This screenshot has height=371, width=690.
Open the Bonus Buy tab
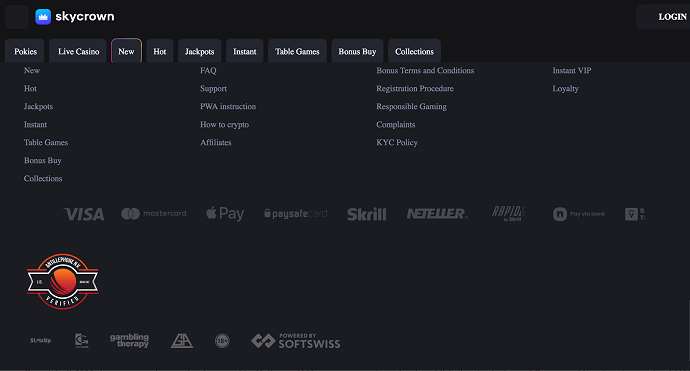coord(357,51)
